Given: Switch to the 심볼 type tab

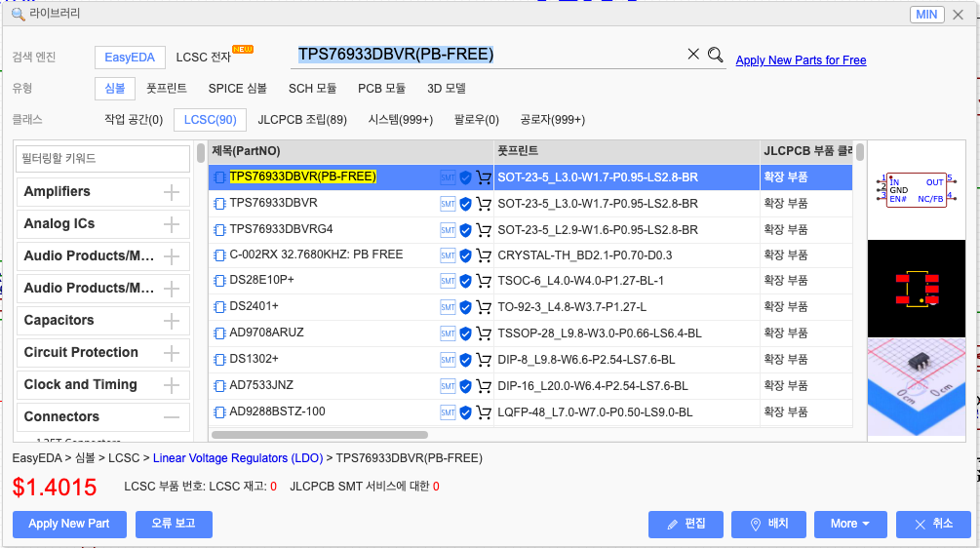Looking at the screenshot, I should [114, 89].
